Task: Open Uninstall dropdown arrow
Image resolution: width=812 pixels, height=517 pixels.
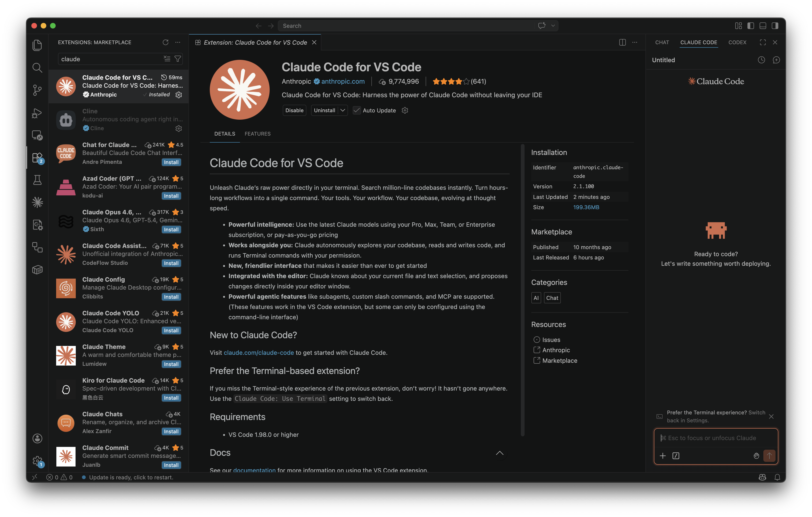Action: coord(343,110)
